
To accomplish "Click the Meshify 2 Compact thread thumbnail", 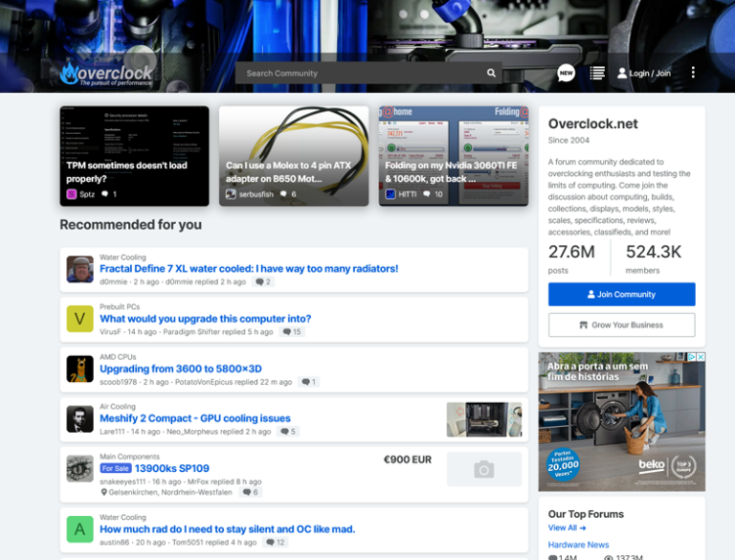I will click(x=484, y=419).
